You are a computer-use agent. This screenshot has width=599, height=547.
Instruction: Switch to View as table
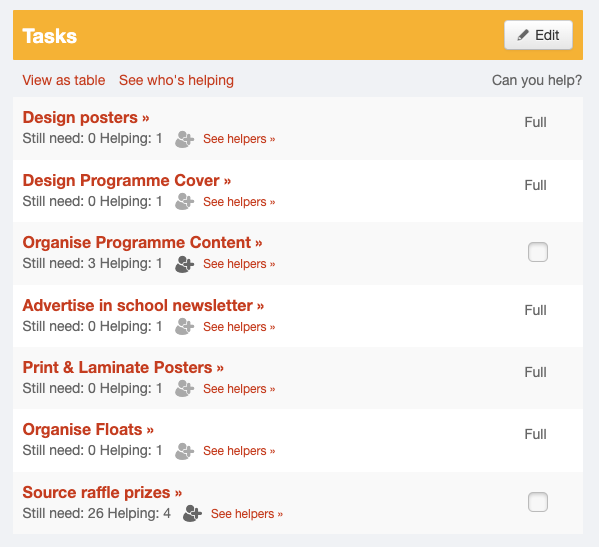(x=64, y=80)
